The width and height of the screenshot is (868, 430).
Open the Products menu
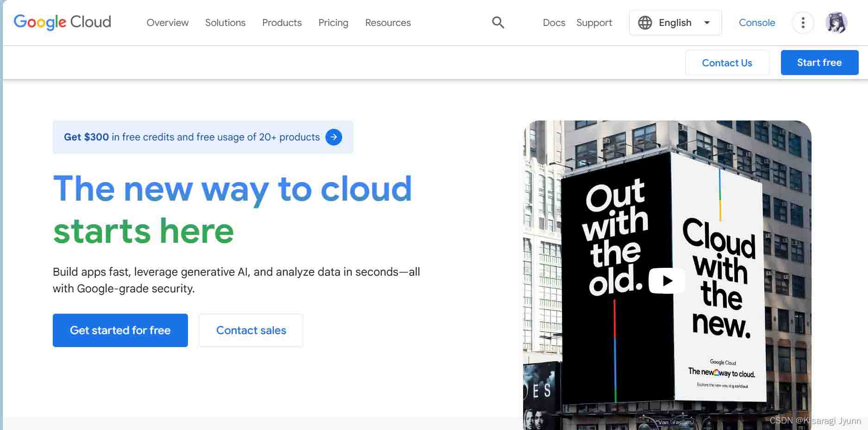pyautogui.click(x=282, y=23)
